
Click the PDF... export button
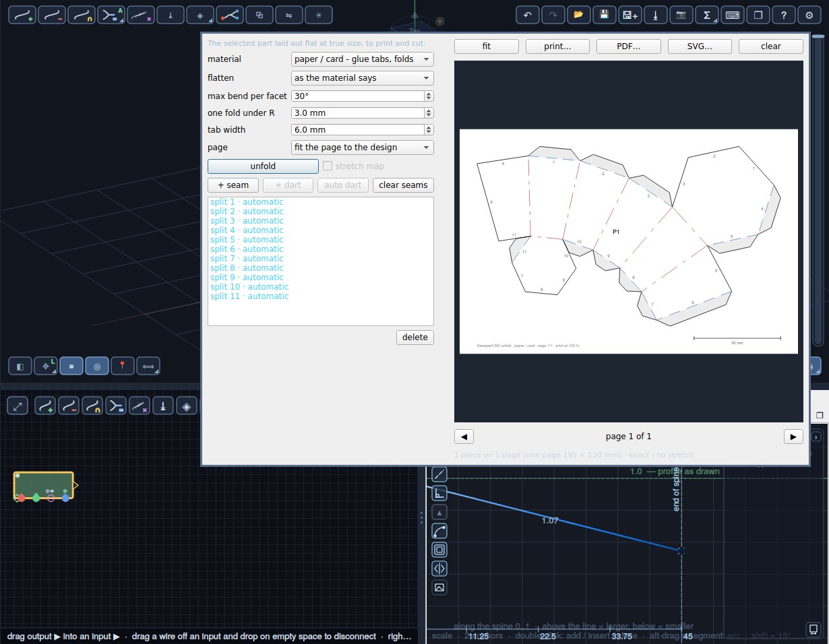click(x=629, y=46)
